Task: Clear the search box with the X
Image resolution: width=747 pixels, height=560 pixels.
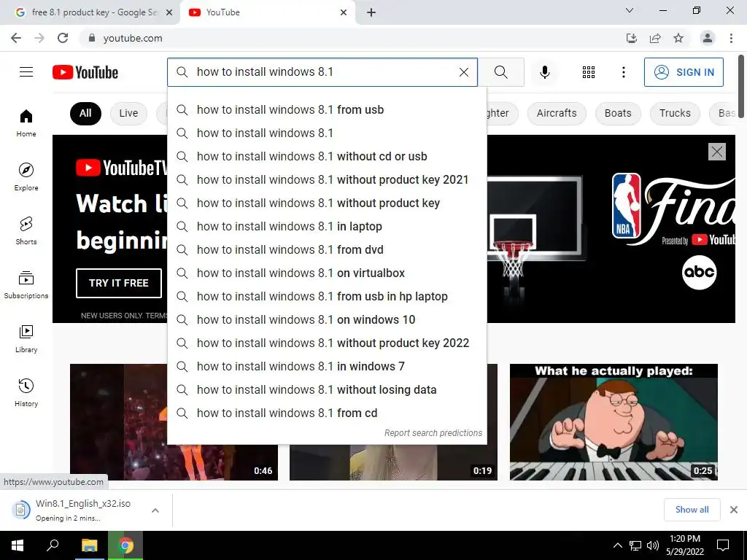Action: pyautogui.click(x=463, y=72)
